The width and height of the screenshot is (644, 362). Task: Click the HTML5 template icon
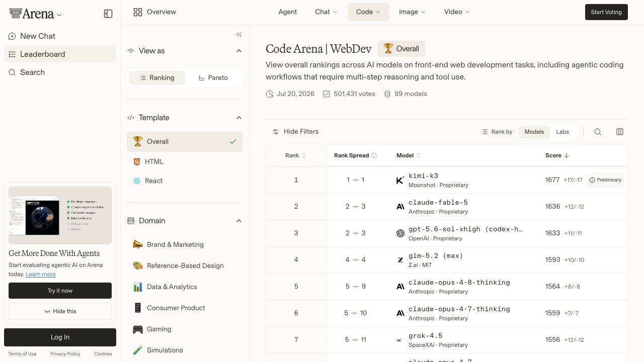pos(136,161)
